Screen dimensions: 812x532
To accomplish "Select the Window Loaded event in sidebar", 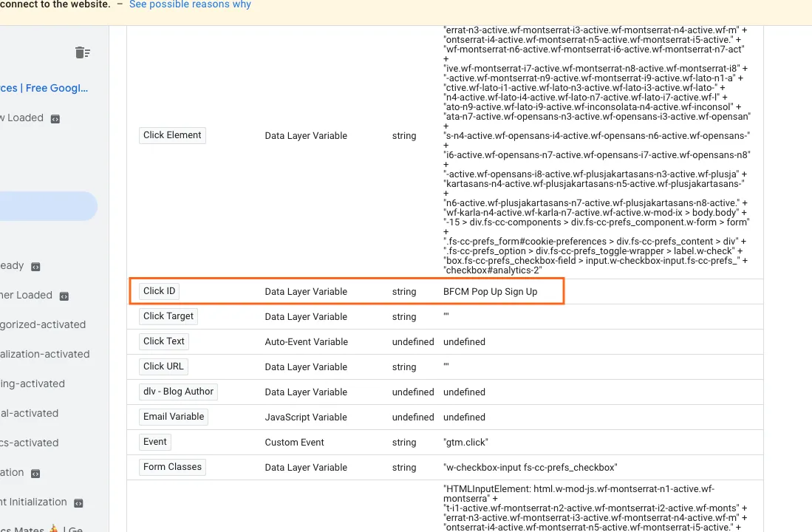I will point(21,118).
